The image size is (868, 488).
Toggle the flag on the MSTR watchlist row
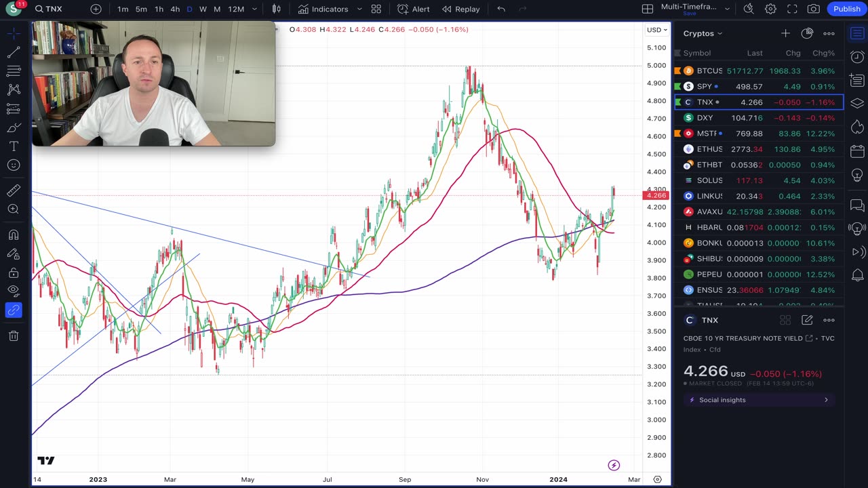point(677,134)
